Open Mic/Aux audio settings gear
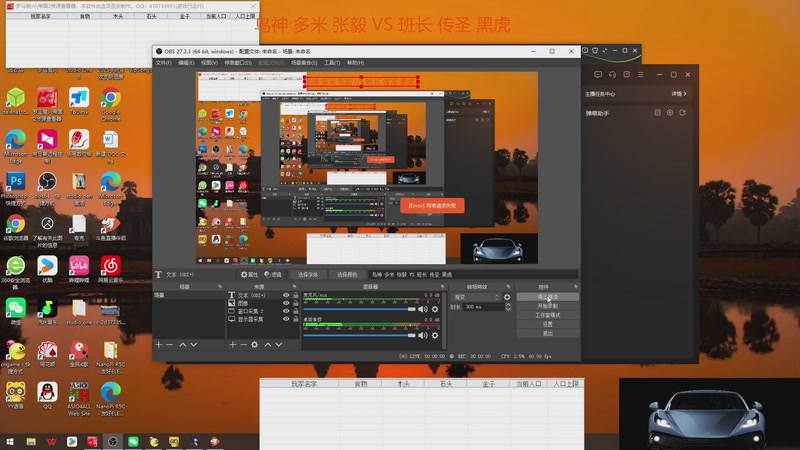Screen dimensions: 800x450 click(435, 309)
